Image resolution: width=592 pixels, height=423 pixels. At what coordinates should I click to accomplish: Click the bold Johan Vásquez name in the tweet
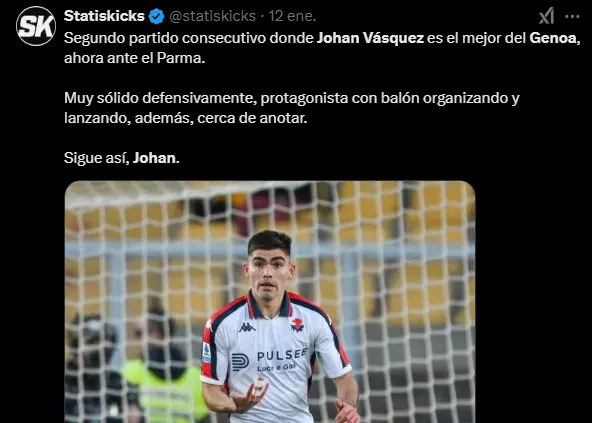370,38
